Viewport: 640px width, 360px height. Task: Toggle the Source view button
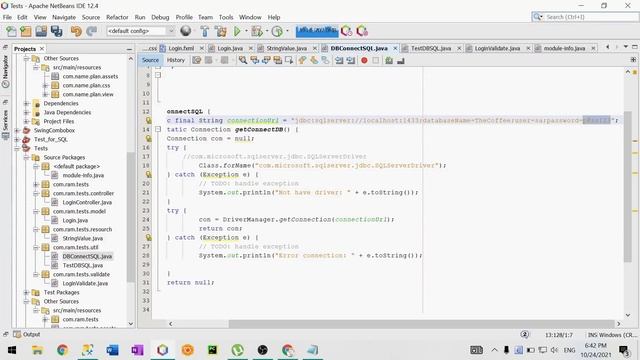click(x=150, y=60)
